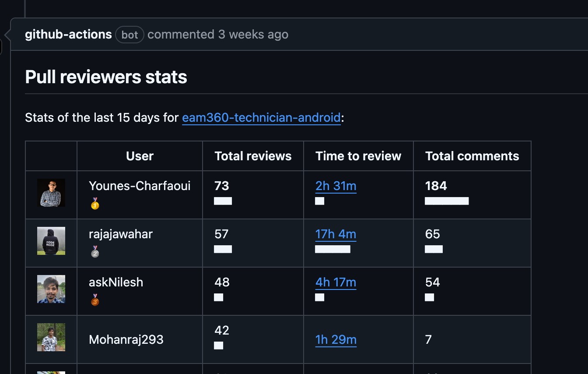The height and width of the screenshot is (374, 588).
Task: Click the 3 weeks ago timestamp
Action: [x=253, y=35]
